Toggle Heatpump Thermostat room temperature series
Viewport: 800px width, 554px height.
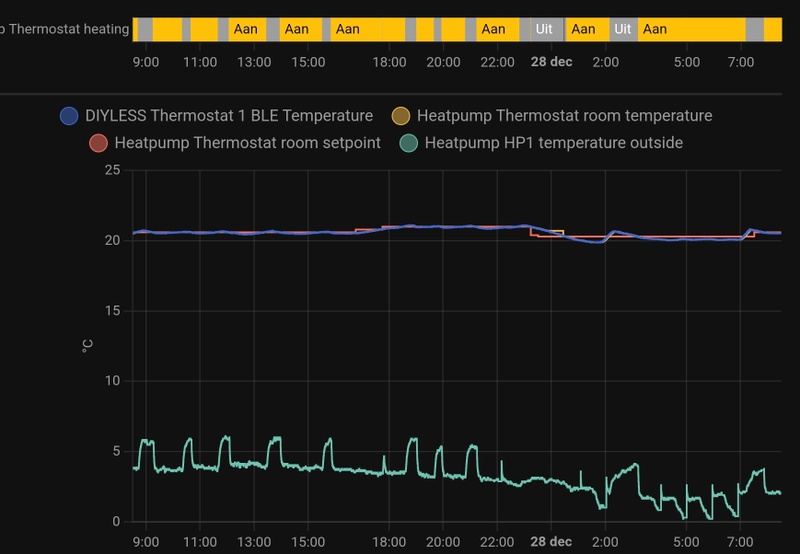point(552,116)
